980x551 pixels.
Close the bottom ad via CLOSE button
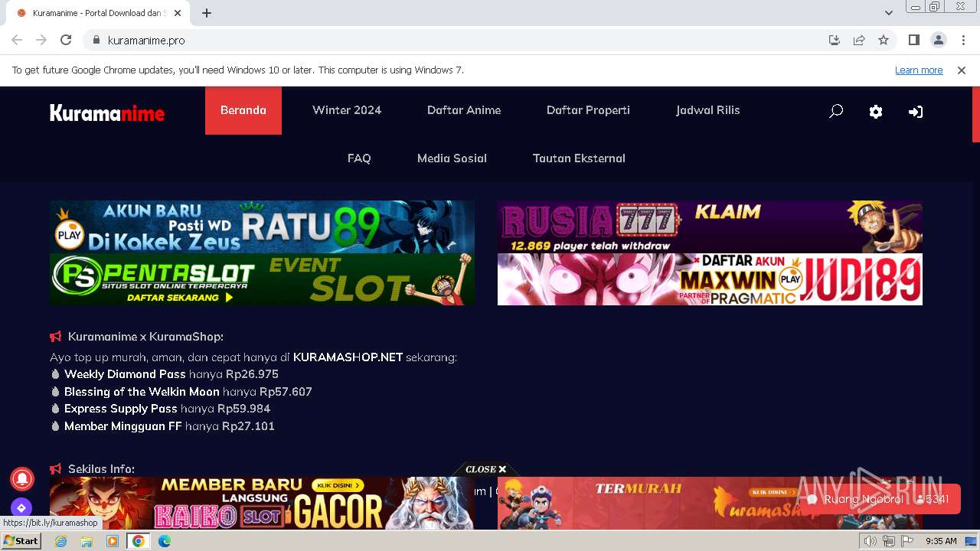[x=485, y=469]
